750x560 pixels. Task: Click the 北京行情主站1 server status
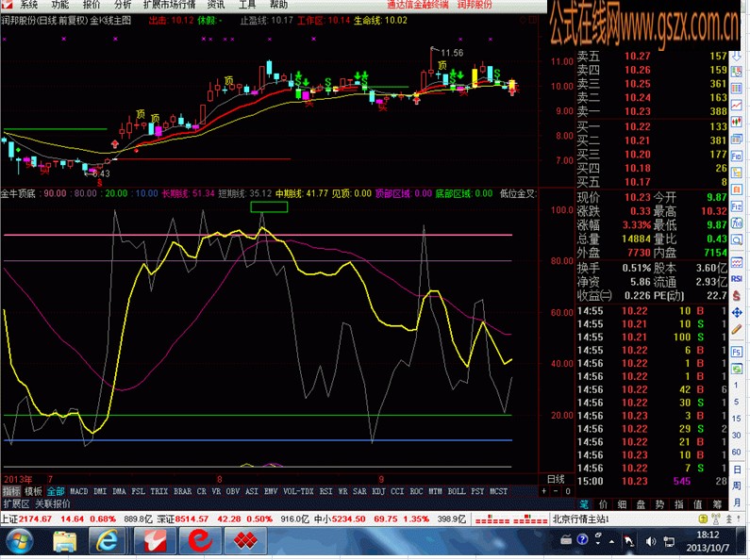(x=580, y=519)
